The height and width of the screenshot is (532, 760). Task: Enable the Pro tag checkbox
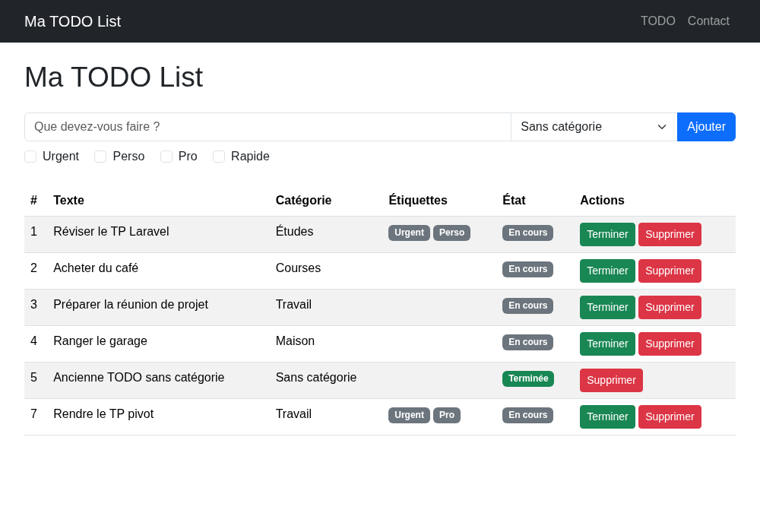pos(166,157)
